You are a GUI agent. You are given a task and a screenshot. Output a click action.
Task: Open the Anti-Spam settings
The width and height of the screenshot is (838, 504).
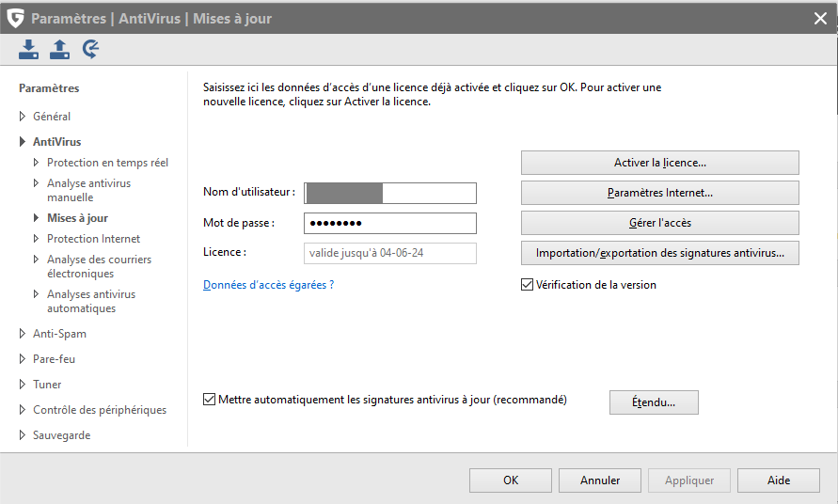pyautogui.click(x=59, y=334)
